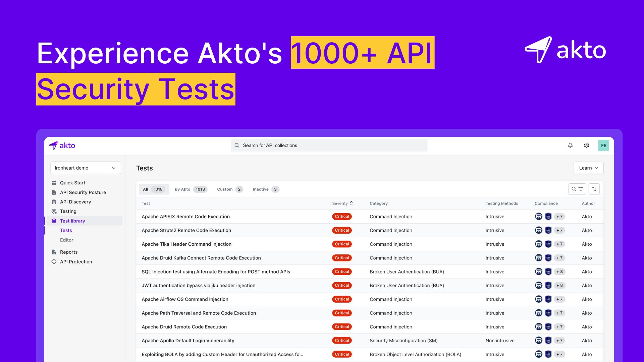644x362 pixels.
Task: Focus the Search for API collections field
Action: click(x=329, y=145)
